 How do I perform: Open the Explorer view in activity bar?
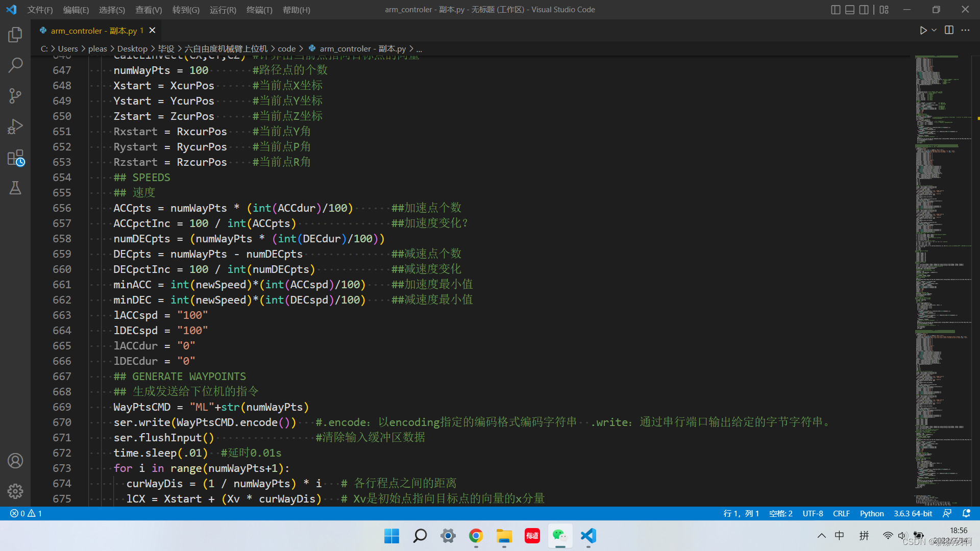15,35
